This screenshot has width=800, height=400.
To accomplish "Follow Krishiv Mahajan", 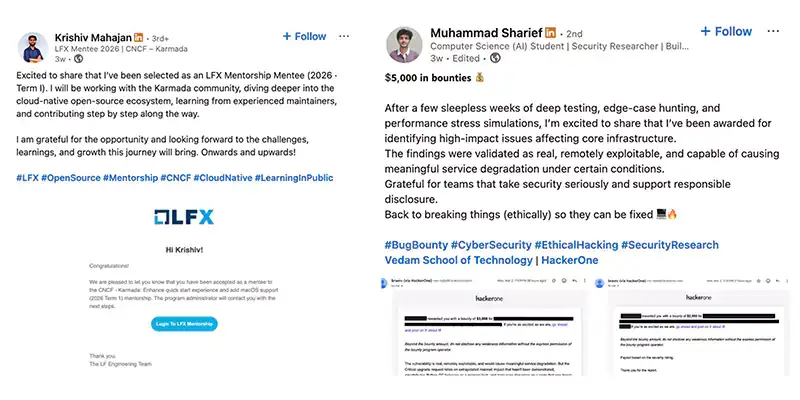I will click(x=305, y=36).
